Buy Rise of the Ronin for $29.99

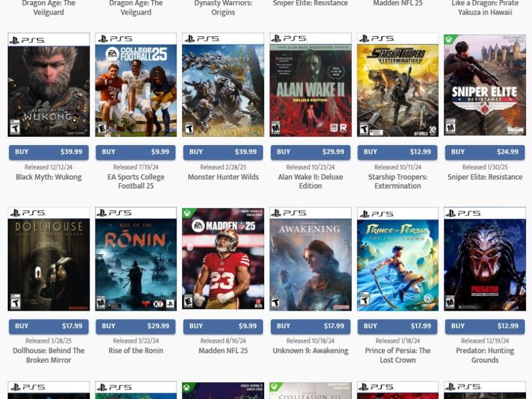(135, 326)
